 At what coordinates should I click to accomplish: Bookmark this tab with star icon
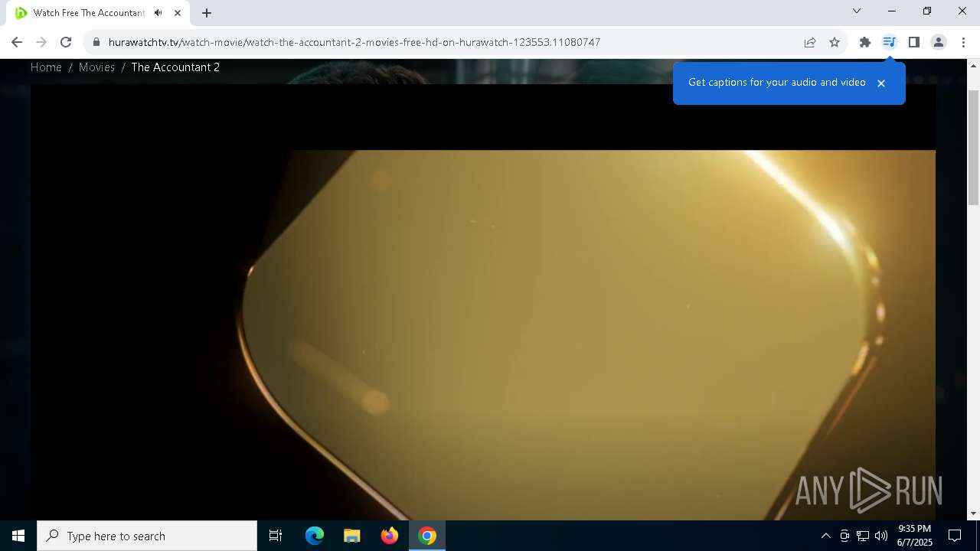835,42
